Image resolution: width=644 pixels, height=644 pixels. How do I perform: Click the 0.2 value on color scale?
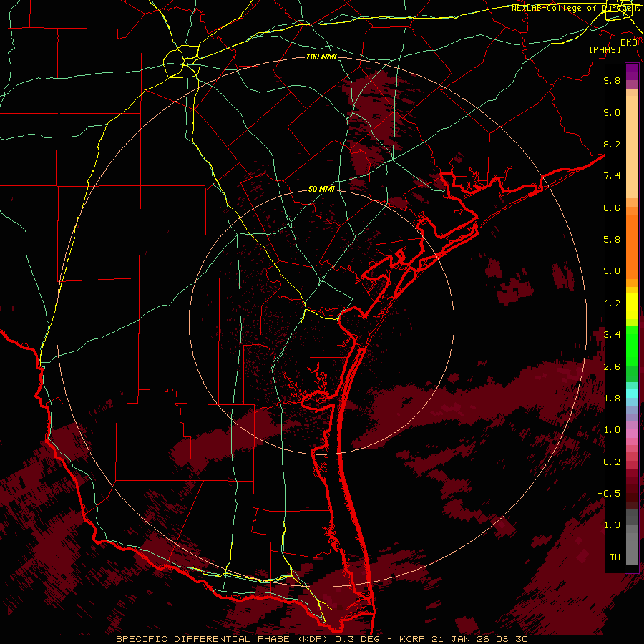pyautogui.click(x=612, y=462)
